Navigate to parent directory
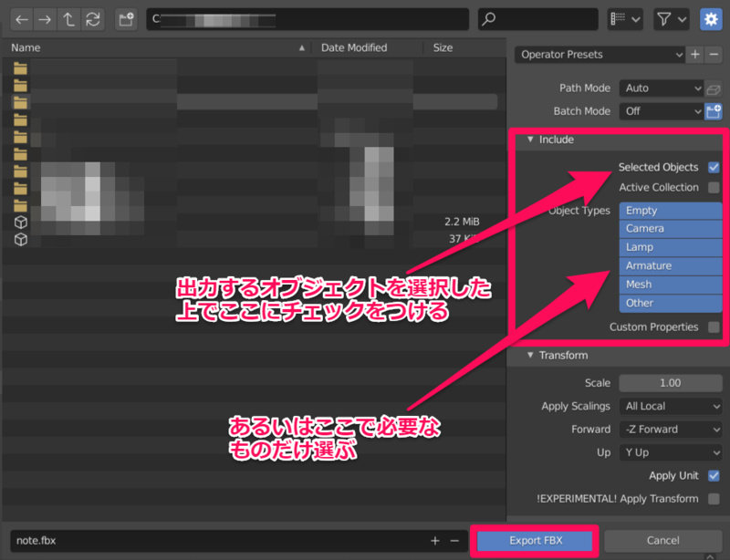 click(x=69, y=19)
